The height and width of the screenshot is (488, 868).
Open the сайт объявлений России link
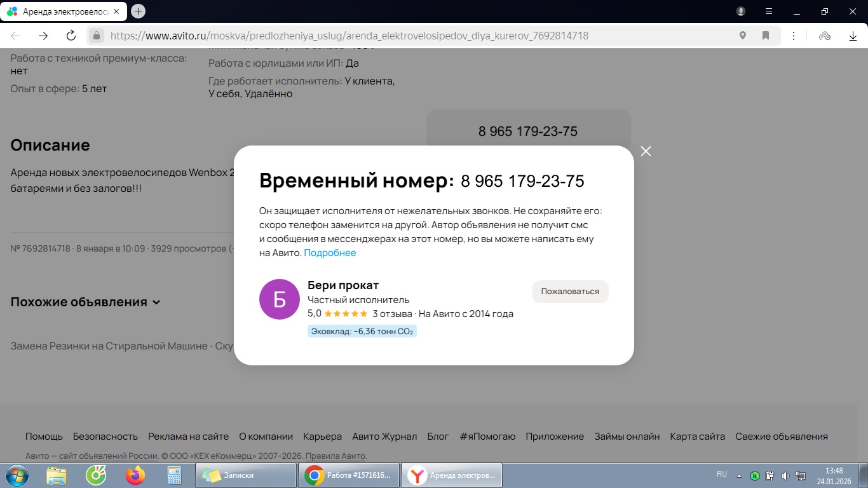[x=108, y=456]
